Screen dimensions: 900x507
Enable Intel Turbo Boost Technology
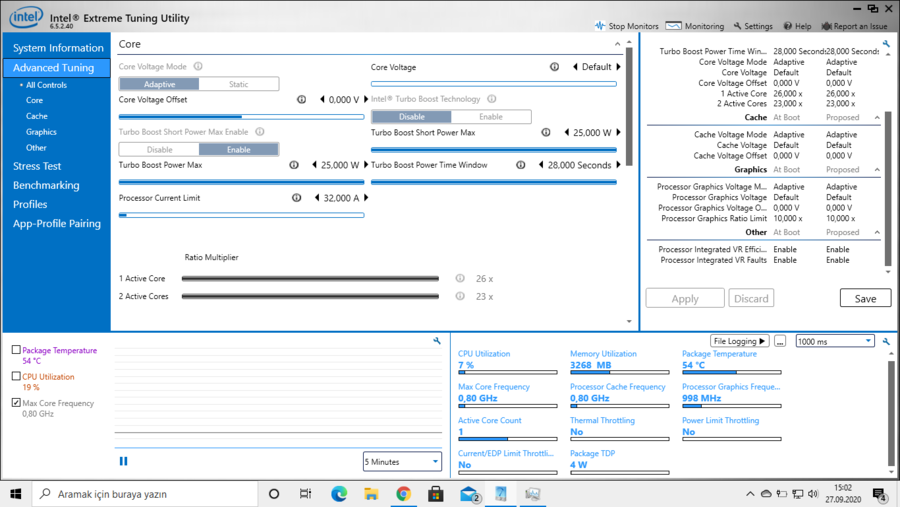(x=490, y=117)
